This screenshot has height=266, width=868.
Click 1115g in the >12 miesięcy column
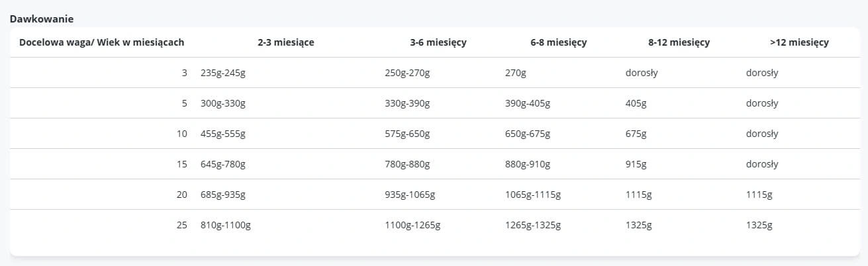click(x=759, y=195)
